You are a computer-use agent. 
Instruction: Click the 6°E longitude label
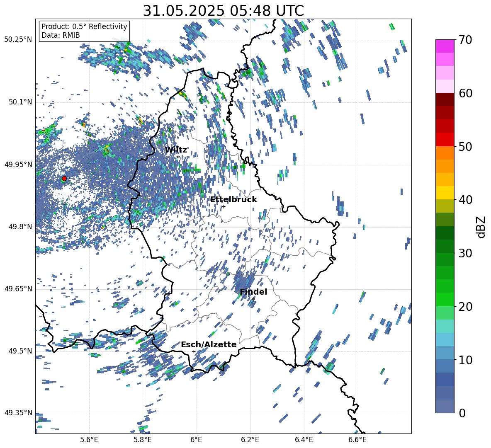click(196, 440)
